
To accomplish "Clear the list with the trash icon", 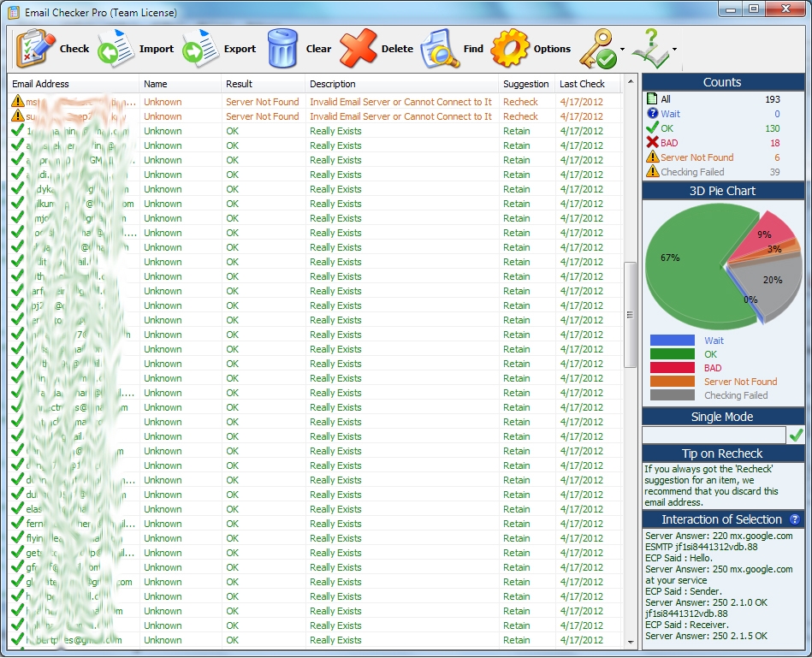I will [x=282, y=49].
